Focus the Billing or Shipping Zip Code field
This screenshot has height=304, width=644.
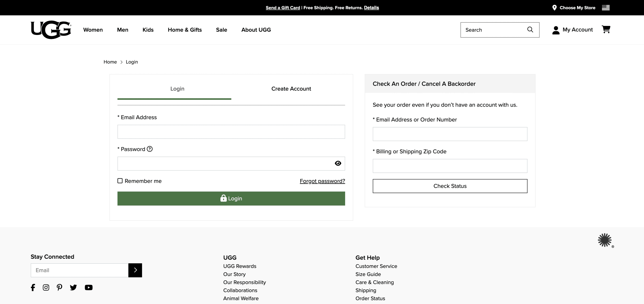point(450,166)
